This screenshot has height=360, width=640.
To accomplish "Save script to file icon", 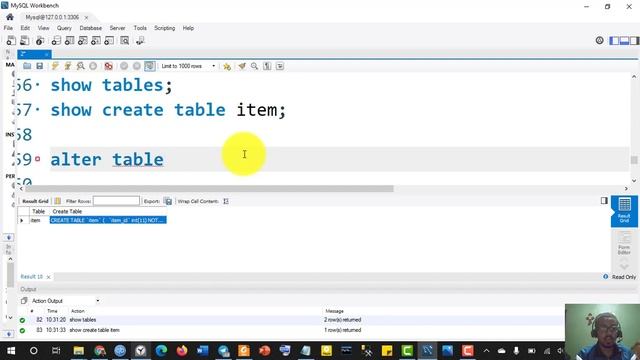I will pyautogui.click(x=40, y=66).
